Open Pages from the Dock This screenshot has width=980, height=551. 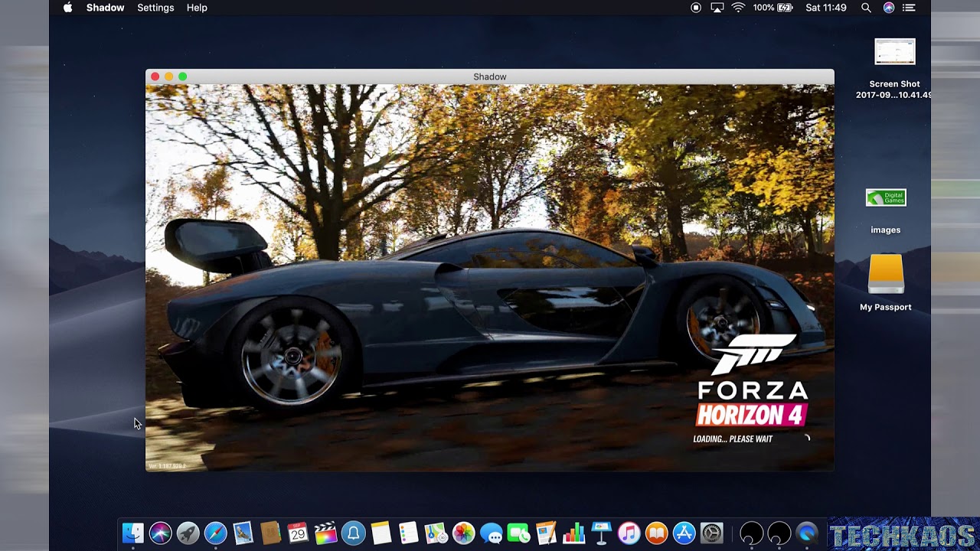[x=547, y=533]
